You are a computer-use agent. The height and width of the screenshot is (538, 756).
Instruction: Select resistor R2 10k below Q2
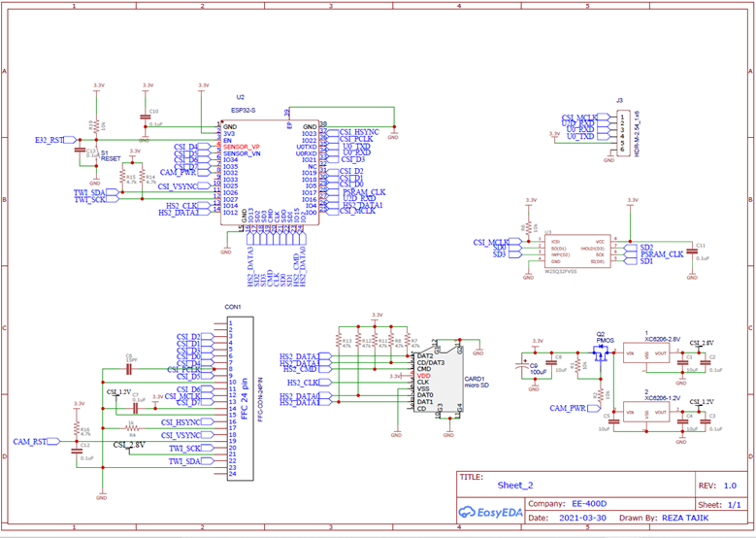pos(601,395)
